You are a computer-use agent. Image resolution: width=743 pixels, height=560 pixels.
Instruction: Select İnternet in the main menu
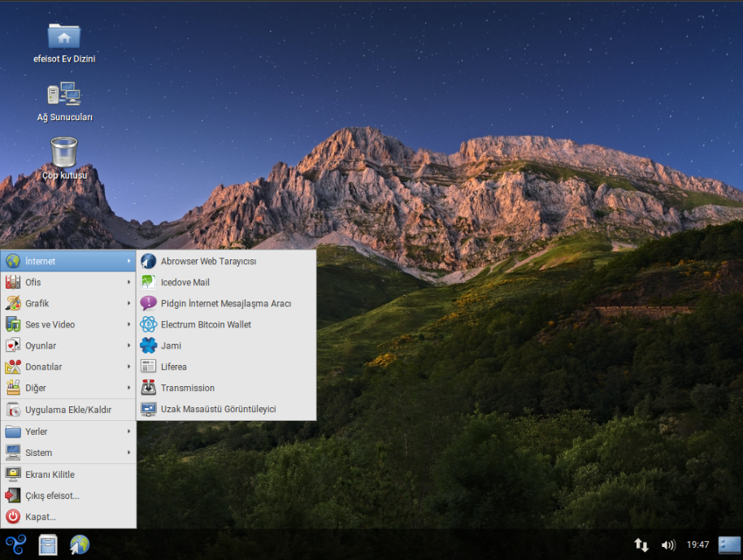coord(68,261)
